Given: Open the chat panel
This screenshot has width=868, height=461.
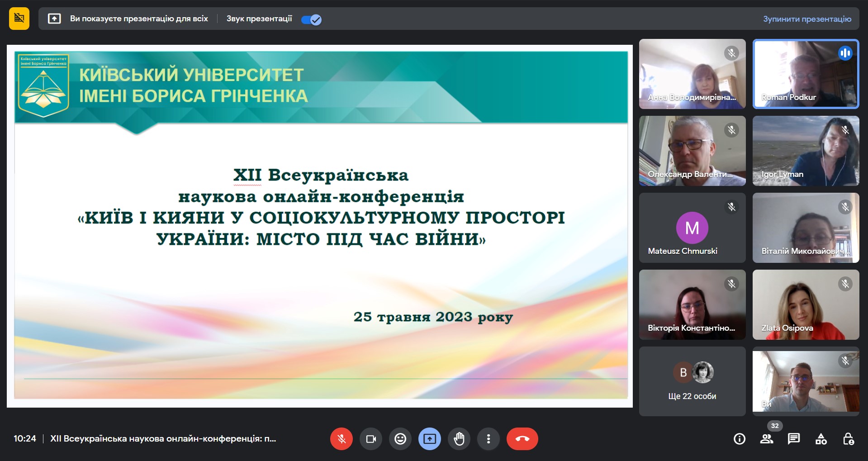Looking at the screenshot, I should [x=794, y=439].
